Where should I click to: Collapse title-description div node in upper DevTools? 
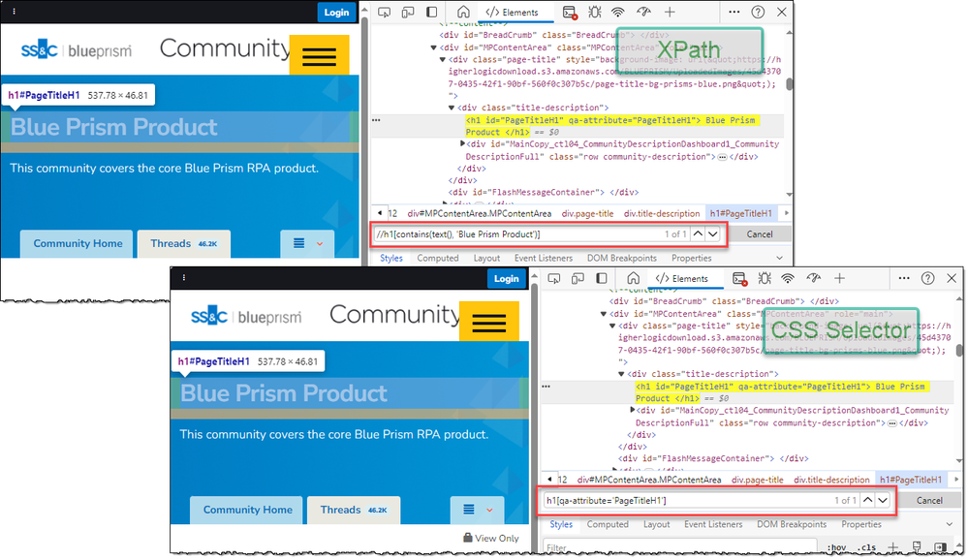(x=452, y=108)
